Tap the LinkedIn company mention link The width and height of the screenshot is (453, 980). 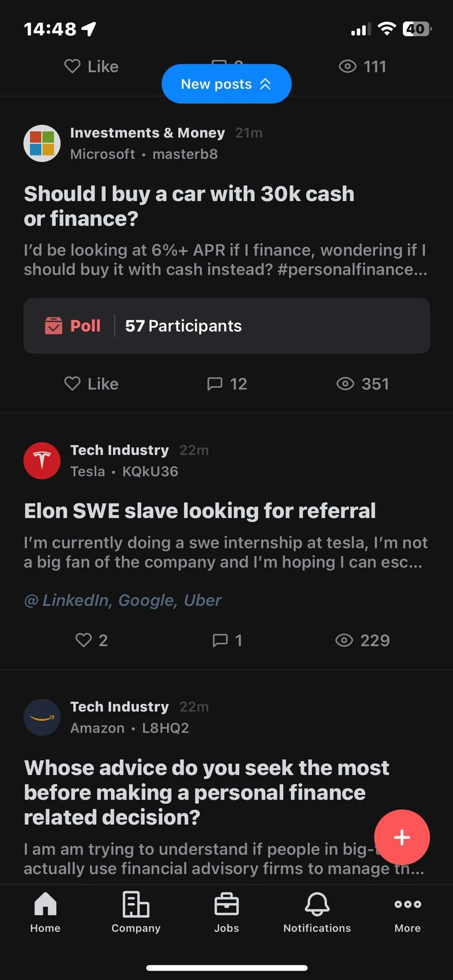coord(77,600)
